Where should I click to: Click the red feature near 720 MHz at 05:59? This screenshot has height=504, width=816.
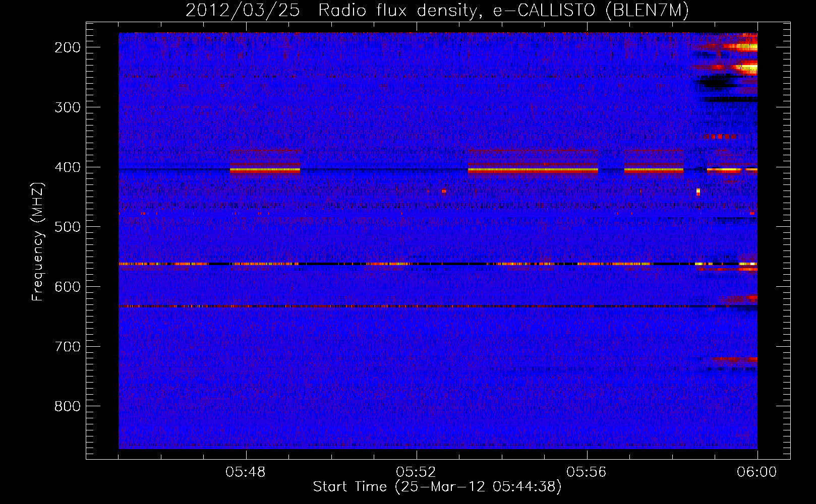pyautogui.click(x=734, y=359)
